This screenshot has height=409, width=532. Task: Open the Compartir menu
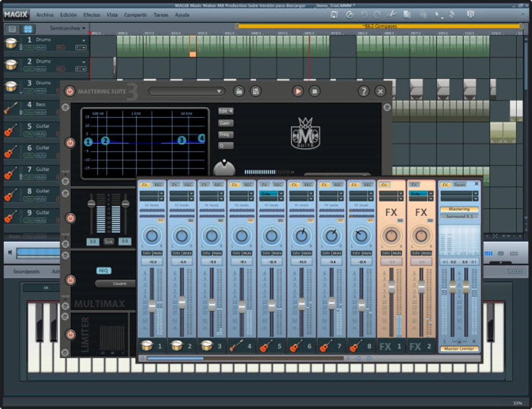point(136,15)
